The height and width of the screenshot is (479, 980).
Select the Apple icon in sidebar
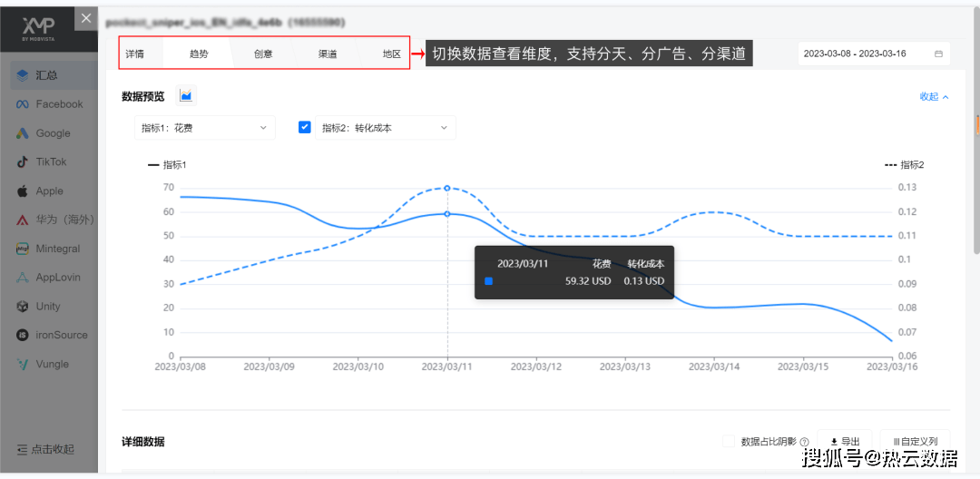[x=23, y=191]
